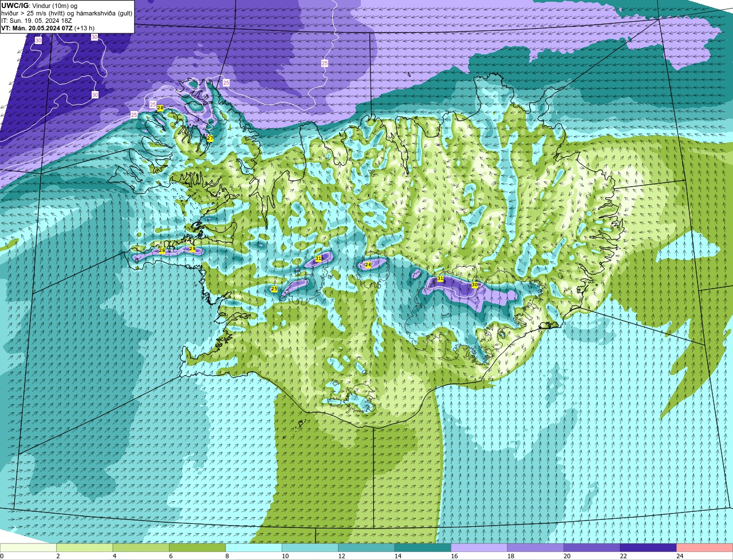This screenshot has width=733, height=560.
Task: Click the yellow gust label "29"
Action: pos(192,249)
